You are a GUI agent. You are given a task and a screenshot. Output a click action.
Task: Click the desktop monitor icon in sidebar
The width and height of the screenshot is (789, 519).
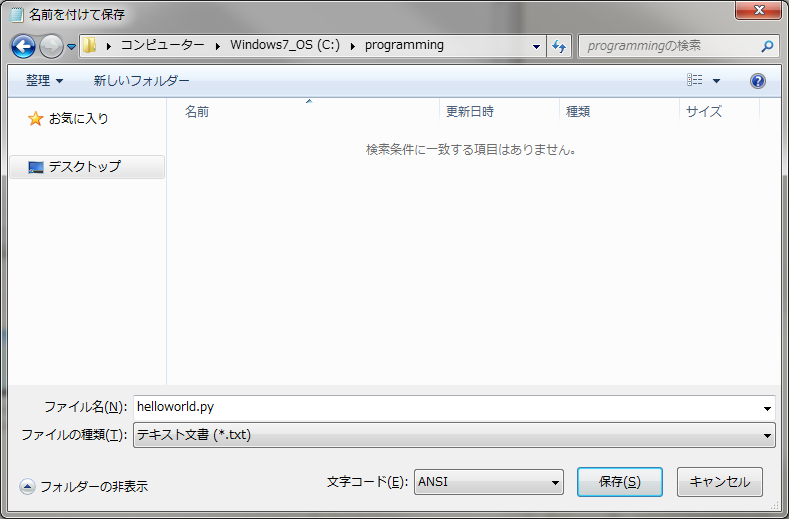(36, 167)
